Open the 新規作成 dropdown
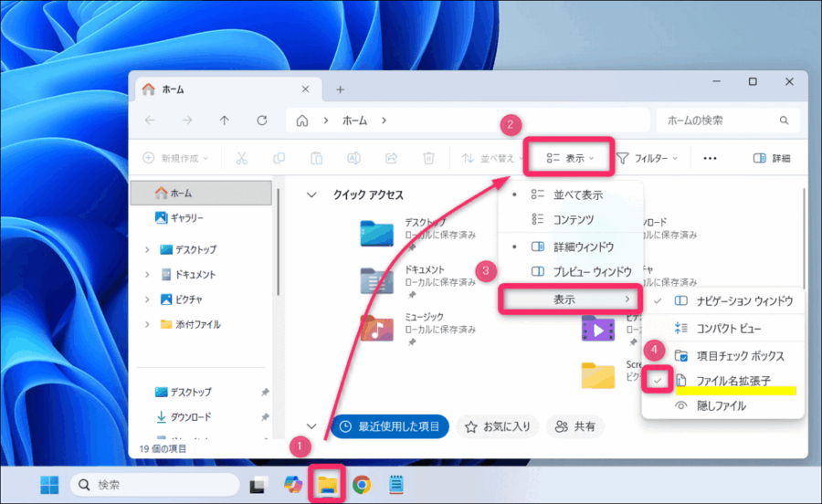 tap(175, 158)
